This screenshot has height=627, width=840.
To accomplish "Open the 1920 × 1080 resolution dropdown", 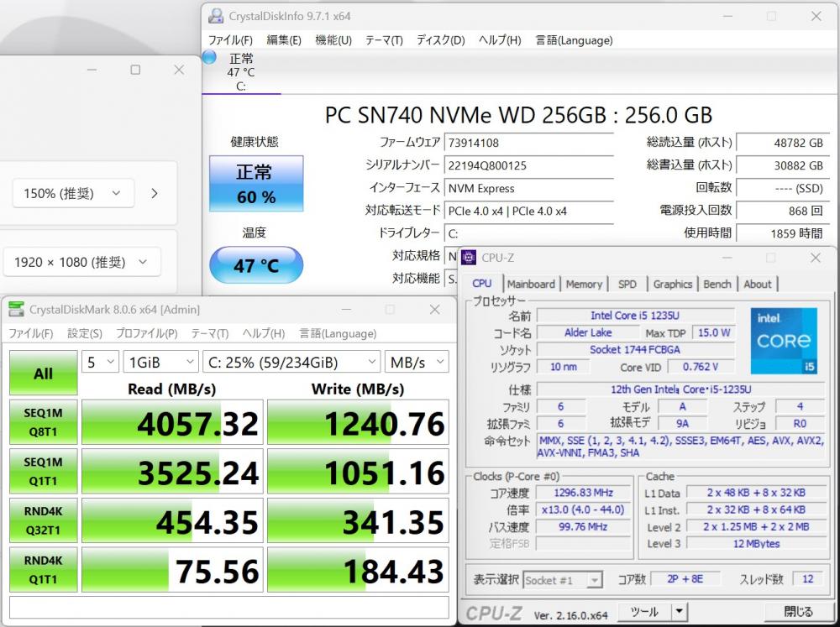I will 81,262.
